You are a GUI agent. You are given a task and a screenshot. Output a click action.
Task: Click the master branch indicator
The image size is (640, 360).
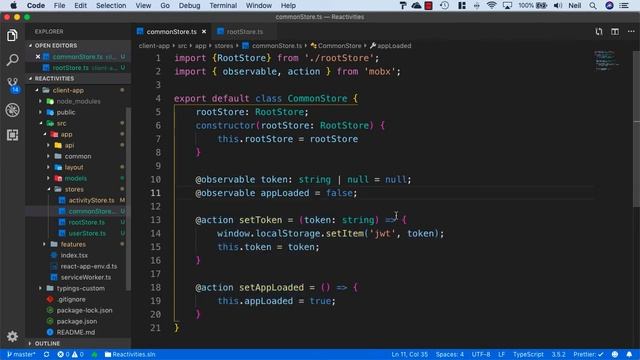pyautogui.click(x=21, y=354)
